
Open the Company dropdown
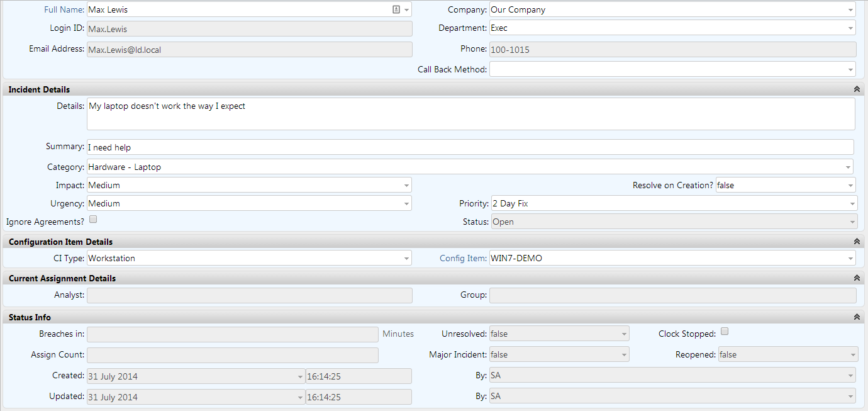click(x=850, y=10)
